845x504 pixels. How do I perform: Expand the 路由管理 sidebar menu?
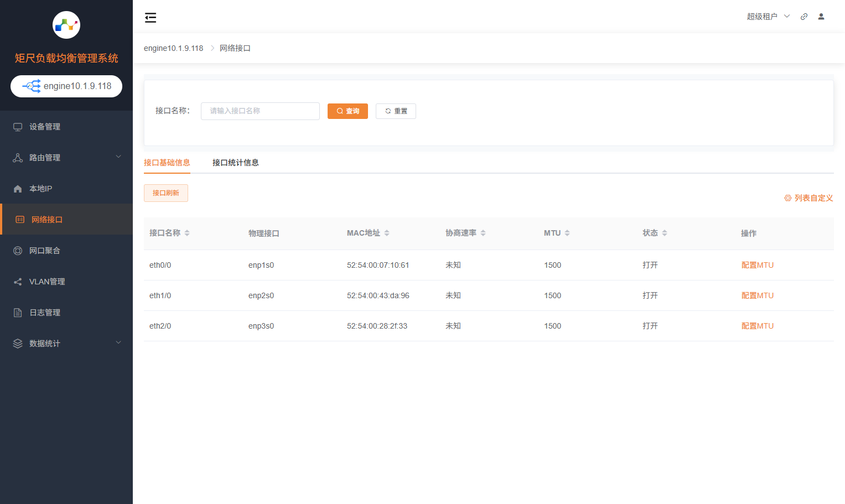[x=66, y=158]
